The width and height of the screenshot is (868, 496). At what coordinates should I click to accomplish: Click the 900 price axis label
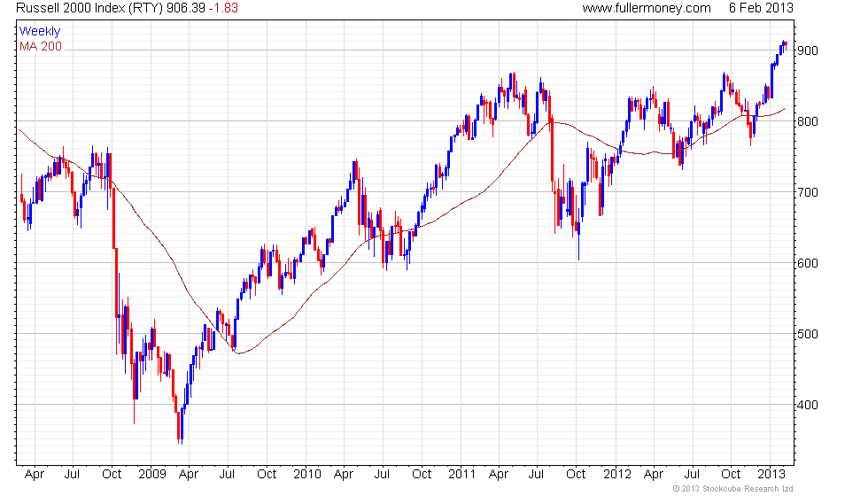click(x=807, y=50)
